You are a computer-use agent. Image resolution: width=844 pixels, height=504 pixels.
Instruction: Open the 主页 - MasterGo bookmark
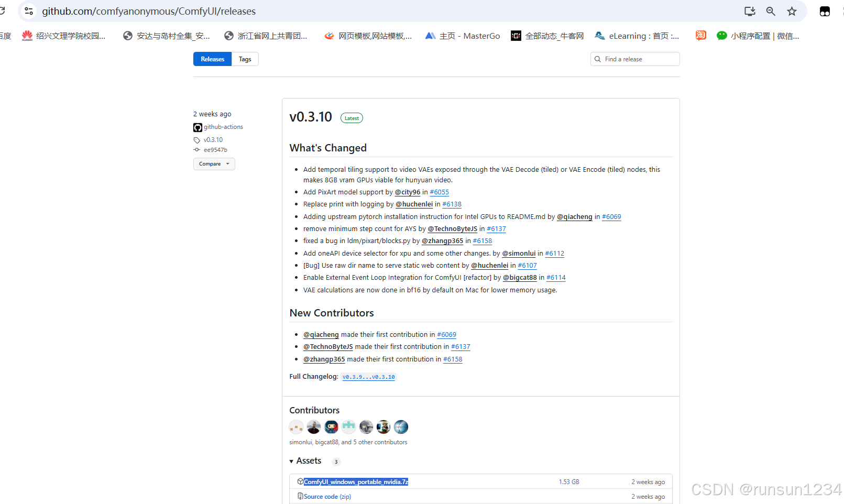(463, 36)
